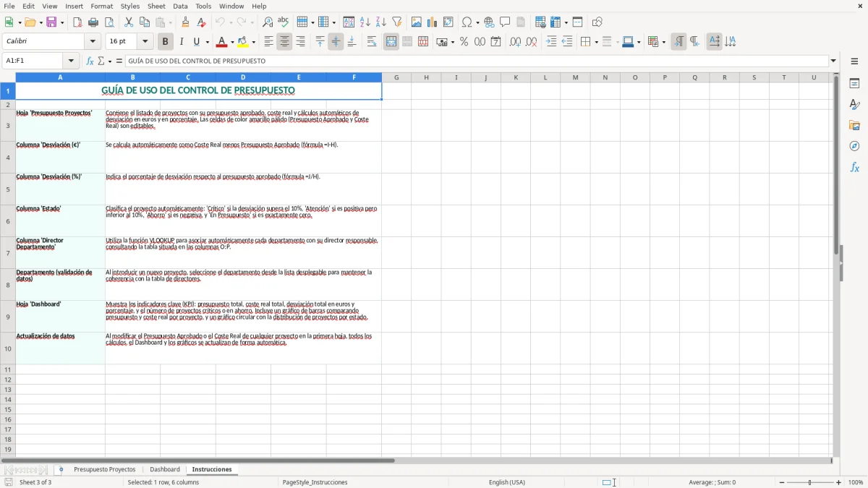The image size is (868, 488).
Task: Click 100% zoom level
Action: (856, 482)
